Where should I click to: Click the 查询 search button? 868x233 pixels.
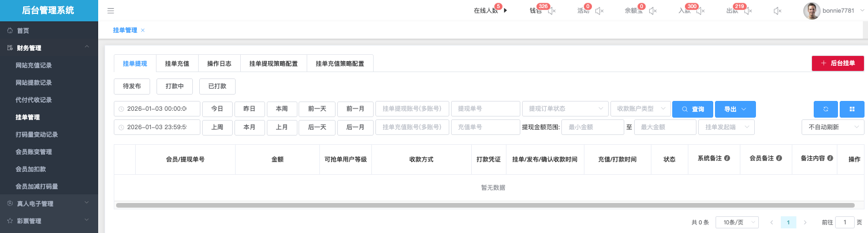click(x=692, y=109)
